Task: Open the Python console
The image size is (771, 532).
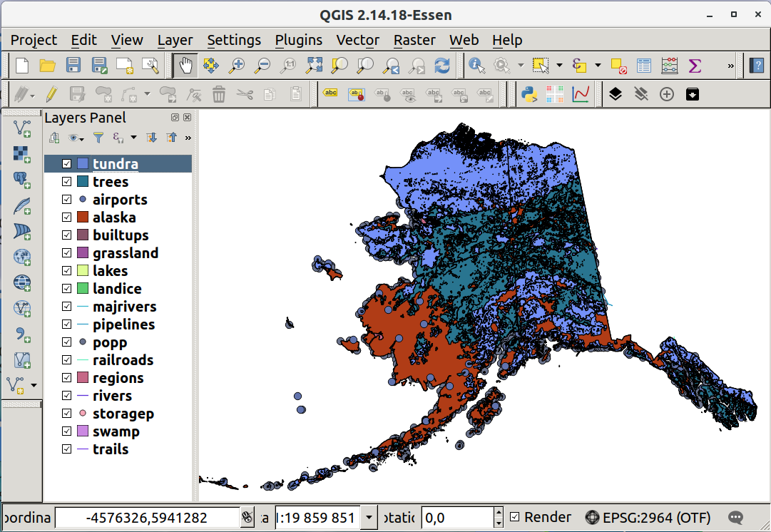Action: [x=529, y=94]
